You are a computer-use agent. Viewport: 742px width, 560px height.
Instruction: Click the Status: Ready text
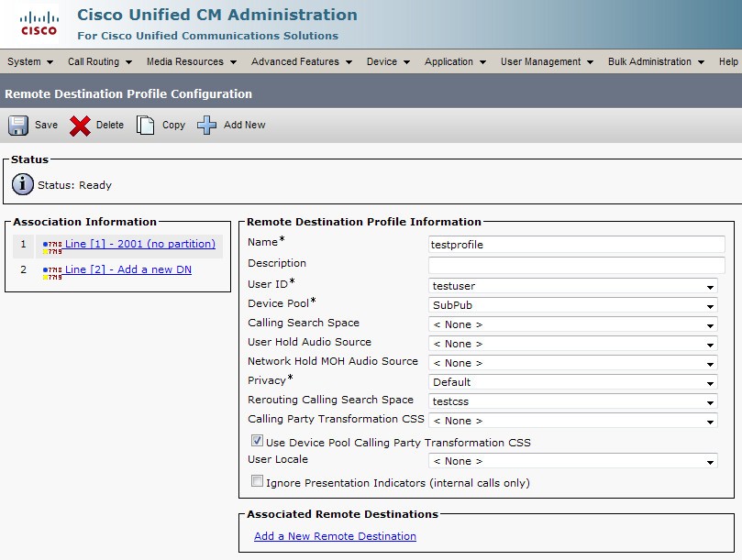click(75, 185)
